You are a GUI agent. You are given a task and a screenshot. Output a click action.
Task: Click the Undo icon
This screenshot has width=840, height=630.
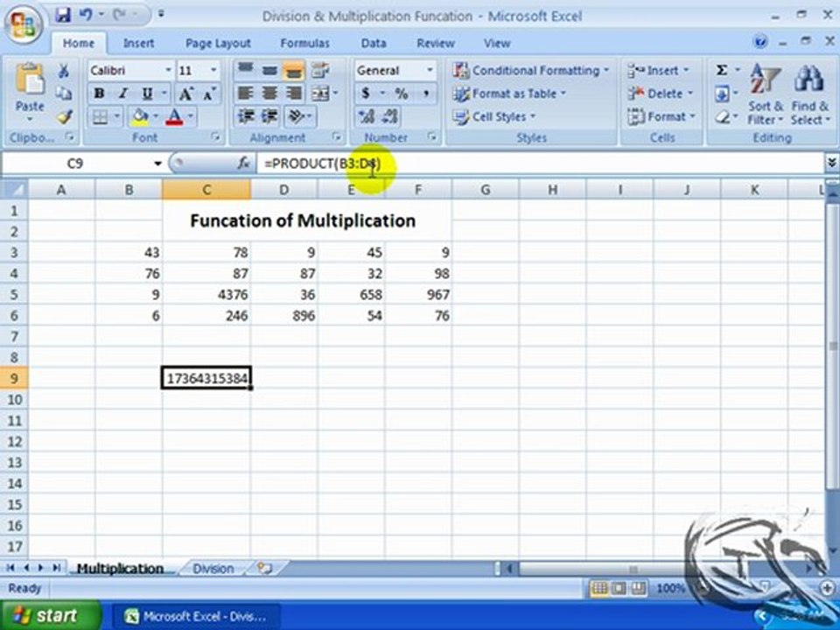86,15
